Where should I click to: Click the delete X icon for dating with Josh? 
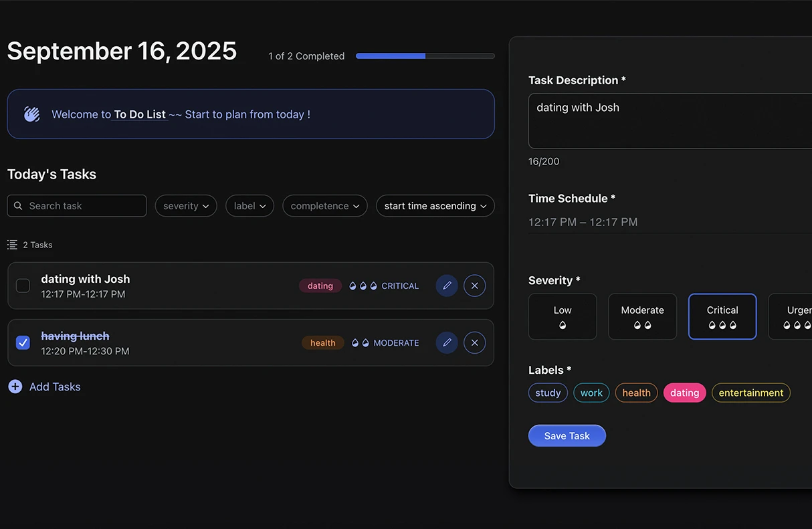(474, 286)
